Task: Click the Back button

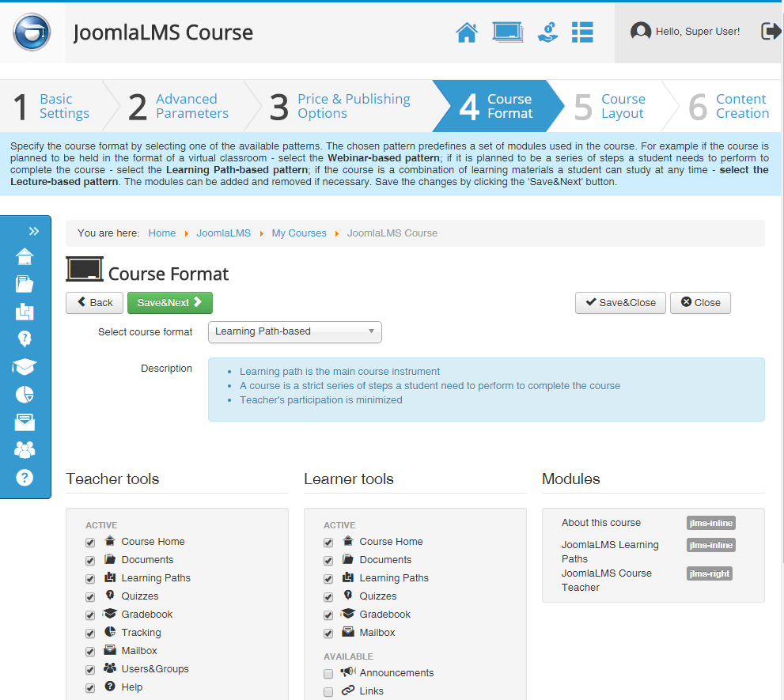Action: coord(94,302)
